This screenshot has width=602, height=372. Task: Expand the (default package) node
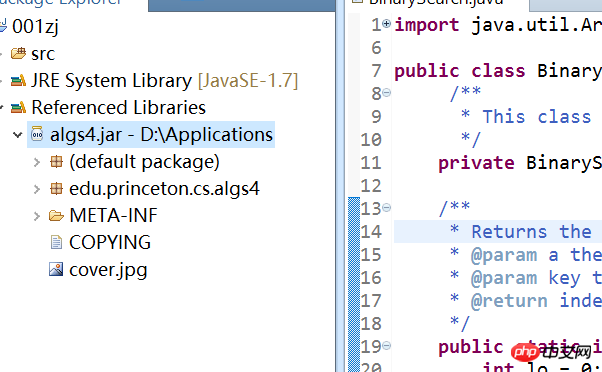pos(37,162)
